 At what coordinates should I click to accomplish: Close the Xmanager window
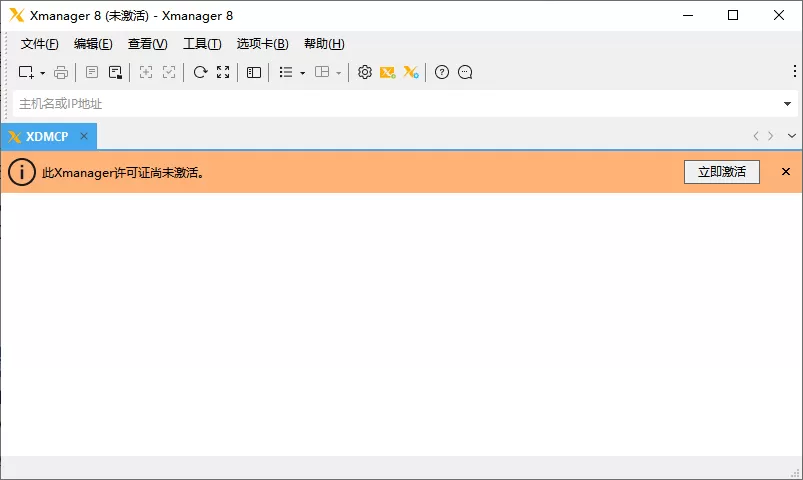[x=779, y=15]
